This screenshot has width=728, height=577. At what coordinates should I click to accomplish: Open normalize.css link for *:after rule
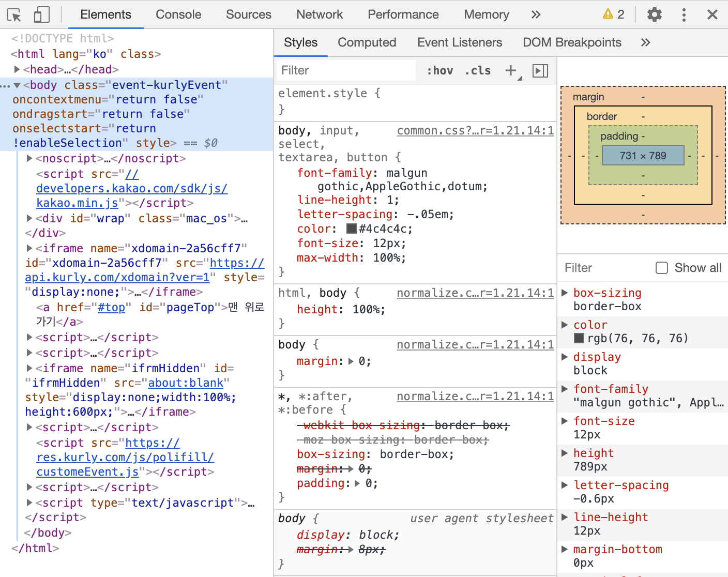(x=475, y=397)
